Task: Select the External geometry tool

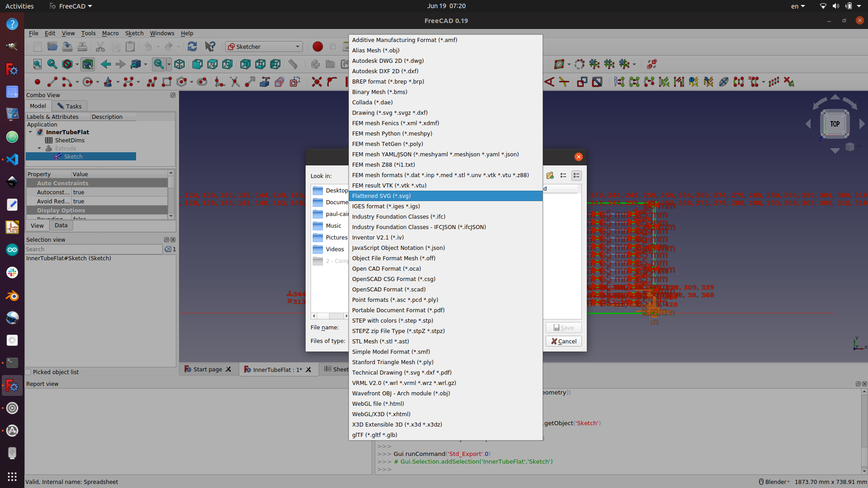Action: 264,82
